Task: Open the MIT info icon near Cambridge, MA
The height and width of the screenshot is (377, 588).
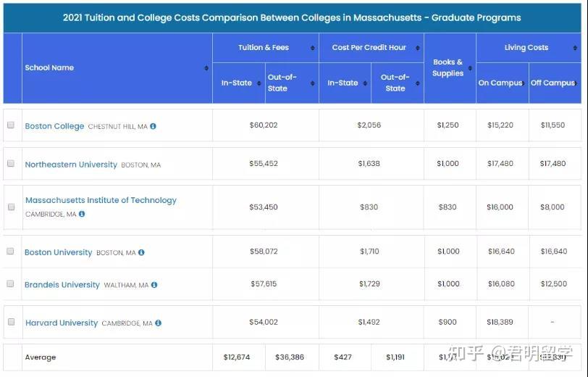Action: [x=82, y=214]
